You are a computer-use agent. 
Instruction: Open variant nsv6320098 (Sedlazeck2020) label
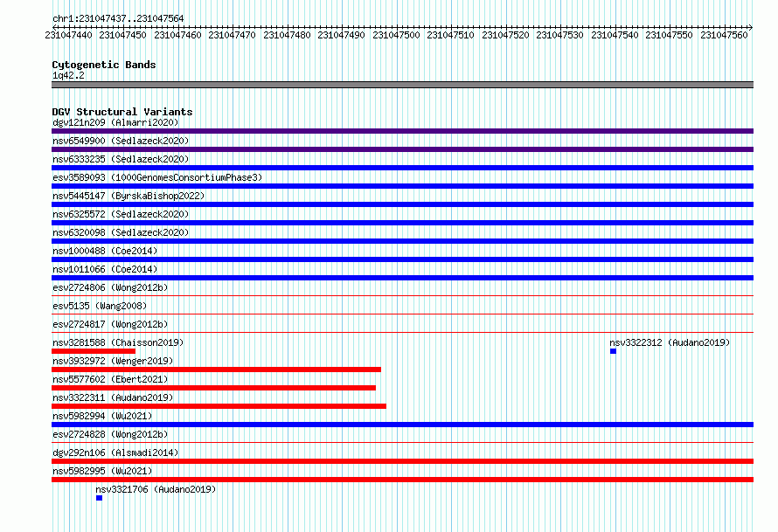coord(121,232)
